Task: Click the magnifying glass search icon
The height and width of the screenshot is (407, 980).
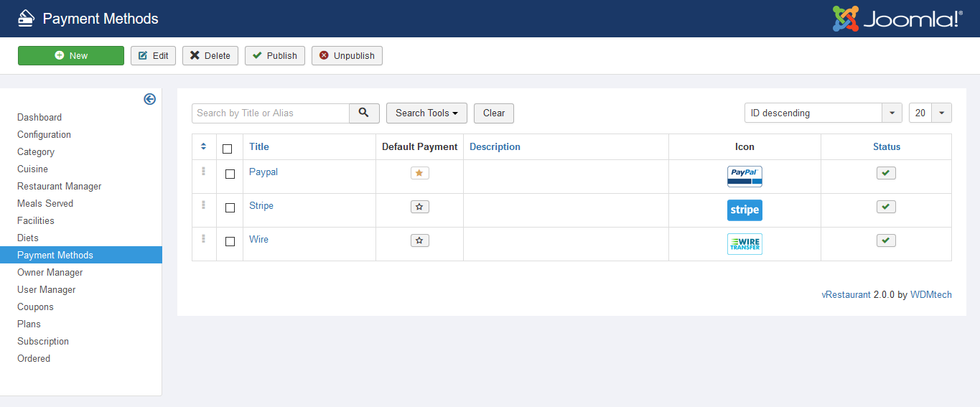Action: [364, 113]
